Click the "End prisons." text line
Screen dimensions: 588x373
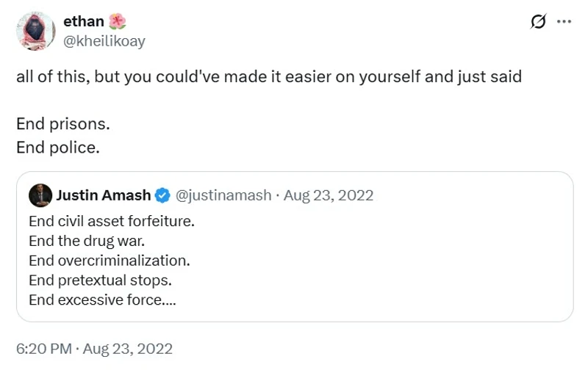tap(62, 123)
